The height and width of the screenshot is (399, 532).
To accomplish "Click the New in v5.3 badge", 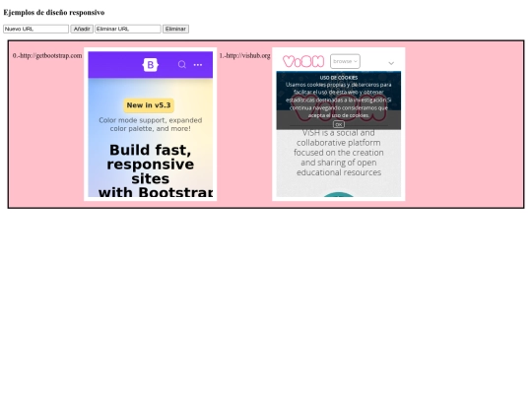I will [x=149, y=105].
